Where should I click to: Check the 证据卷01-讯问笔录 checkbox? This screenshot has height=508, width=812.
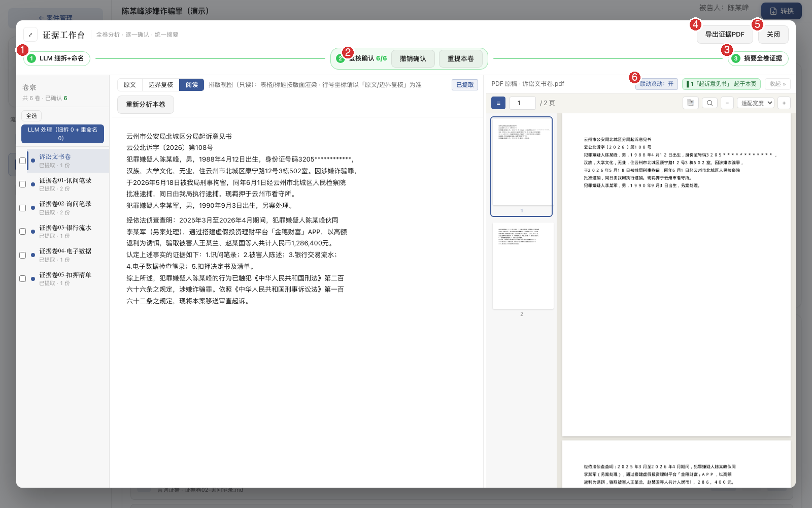[x=22, y=184]
